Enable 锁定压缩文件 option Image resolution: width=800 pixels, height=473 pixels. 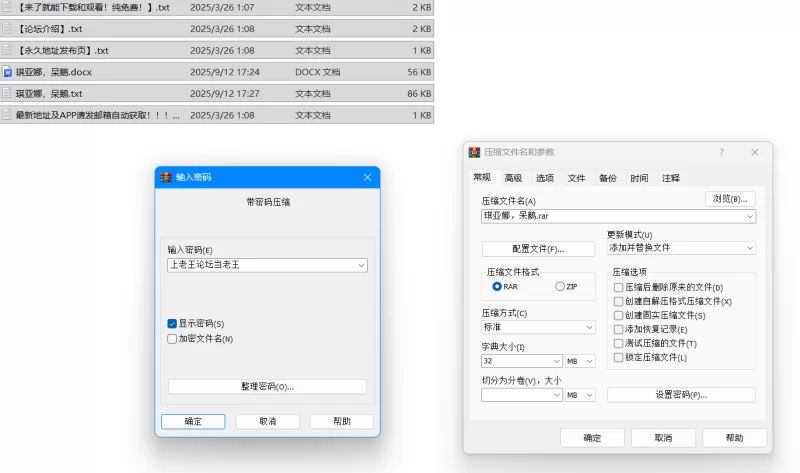[x=618, y=358]
